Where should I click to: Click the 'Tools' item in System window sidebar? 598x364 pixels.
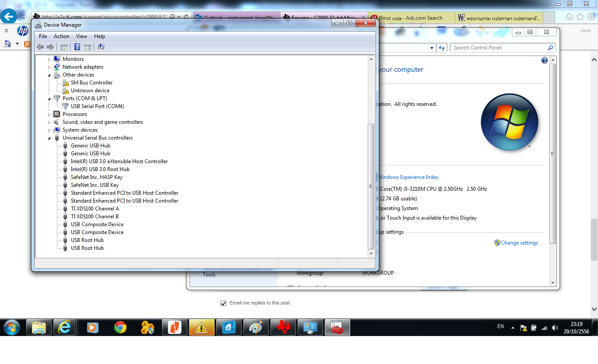[209, 275]
